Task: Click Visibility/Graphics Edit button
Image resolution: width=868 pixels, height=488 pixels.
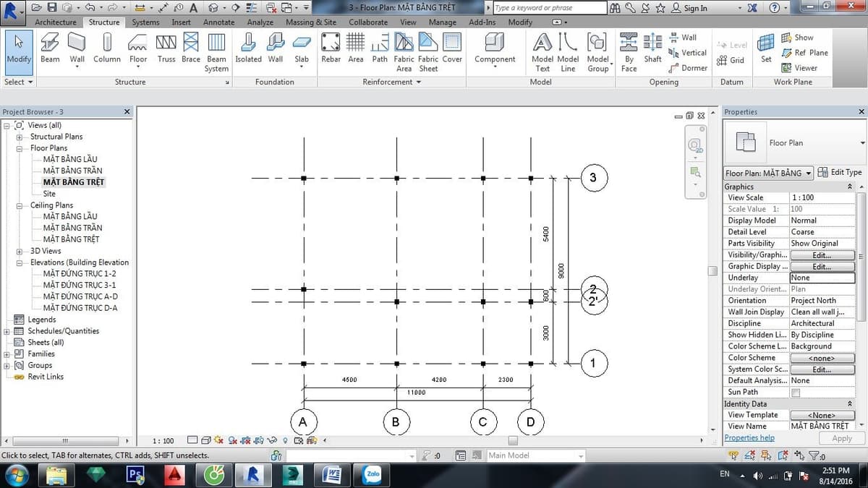Action: (822, 255)
